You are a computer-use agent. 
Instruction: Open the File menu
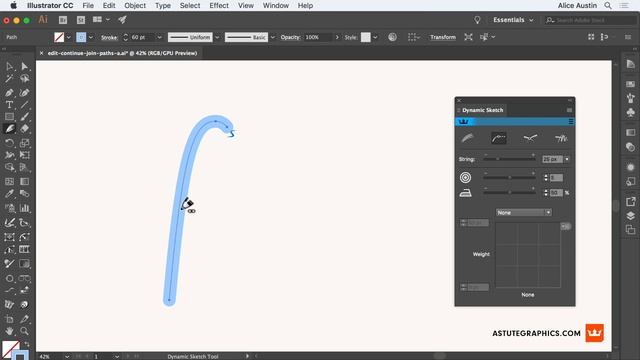(x=88, y=6)
